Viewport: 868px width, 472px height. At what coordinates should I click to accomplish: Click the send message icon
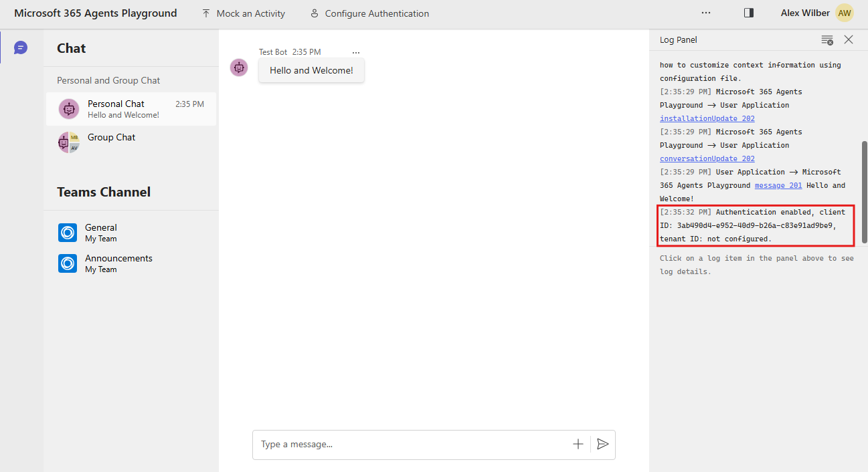click(602, 444)
